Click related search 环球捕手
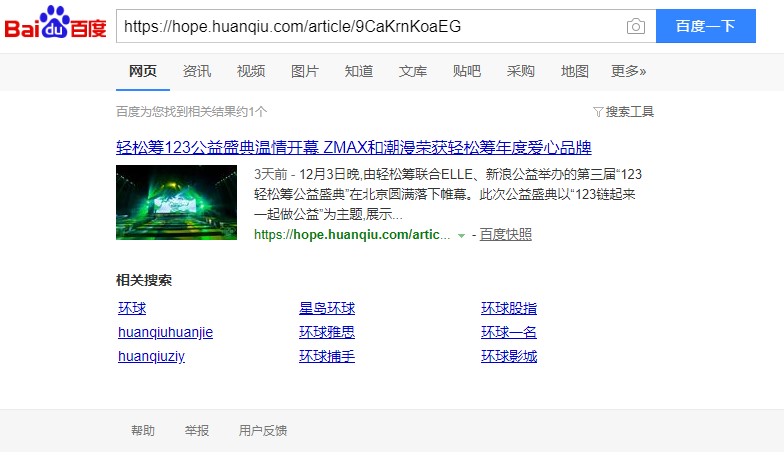The width and height of the screenshot is (784, 465). (327, 356)
